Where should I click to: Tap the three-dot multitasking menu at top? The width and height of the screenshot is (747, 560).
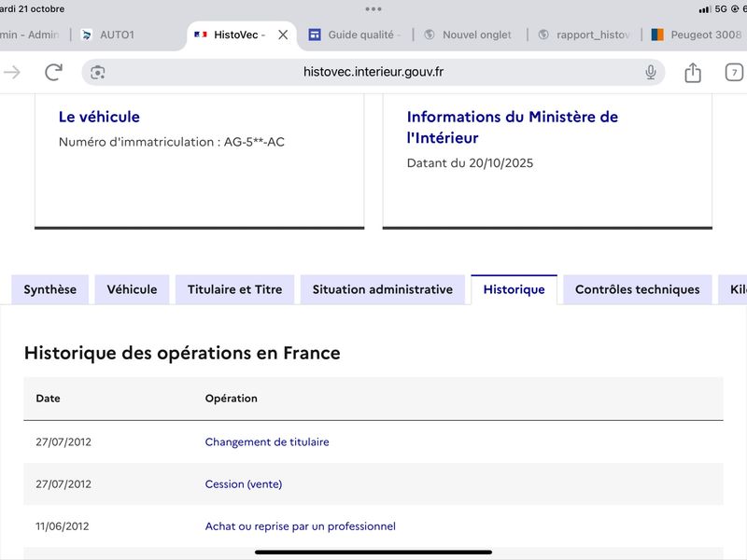click(x=373, y=9)
